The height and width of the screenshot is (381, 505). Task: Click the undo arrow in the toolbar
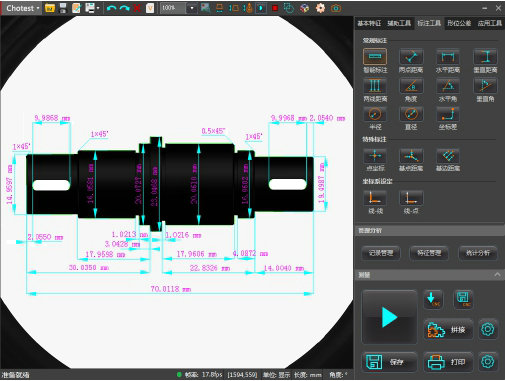(111, 8)
